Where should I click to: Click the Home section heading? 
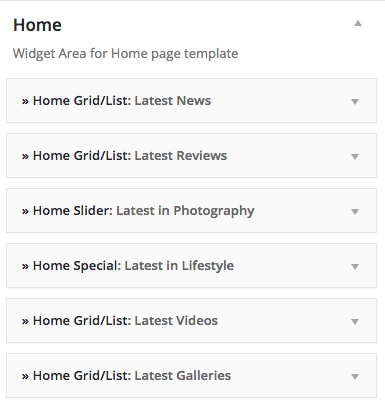point(37,25)
